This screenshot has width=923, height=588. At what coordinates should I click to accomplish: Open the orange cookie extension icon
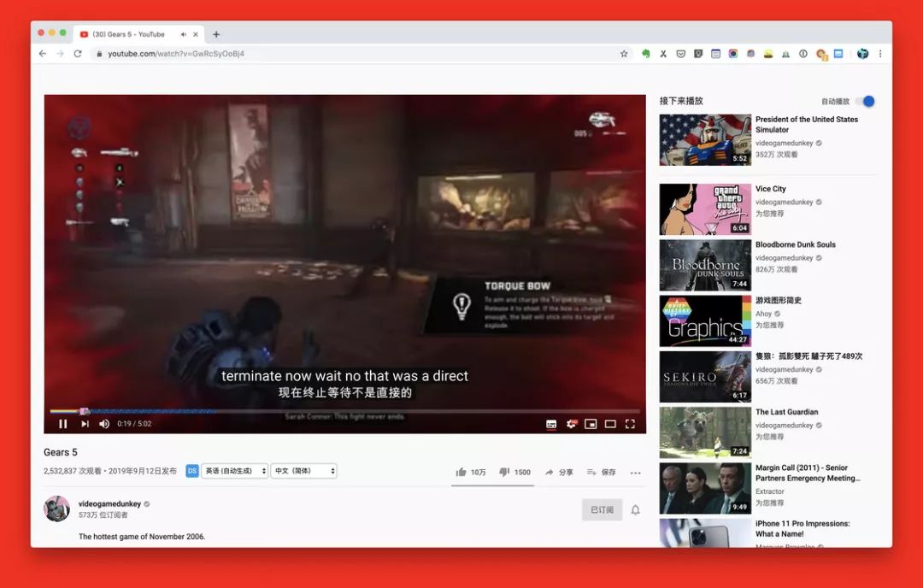pos(822,54)
